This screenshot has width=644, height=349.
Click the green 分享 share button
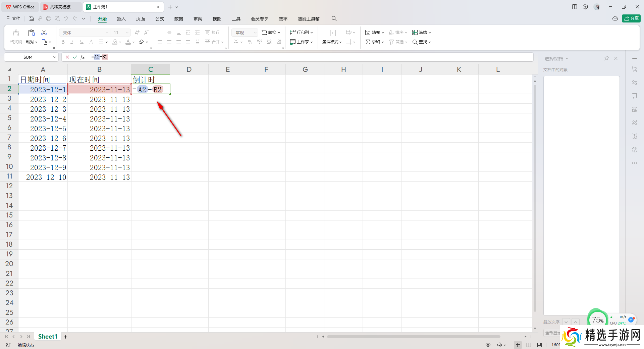tap(631, 18)
